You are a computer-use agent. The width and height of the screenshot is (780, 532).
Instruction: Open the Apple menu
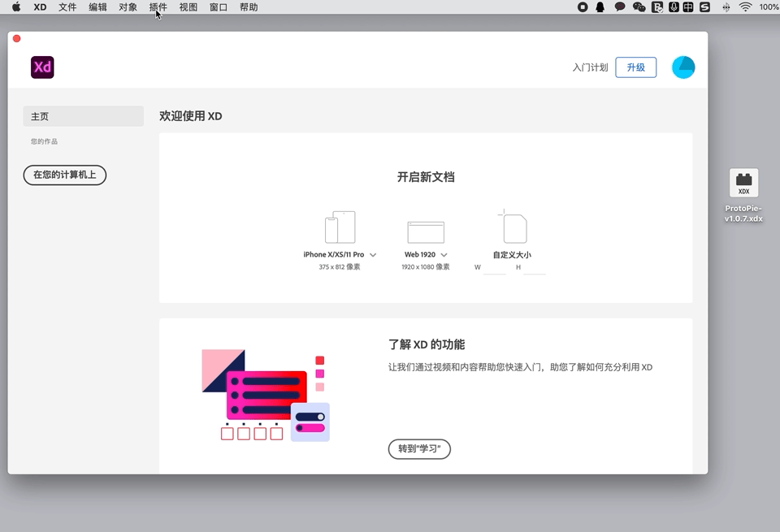point(16,7)
